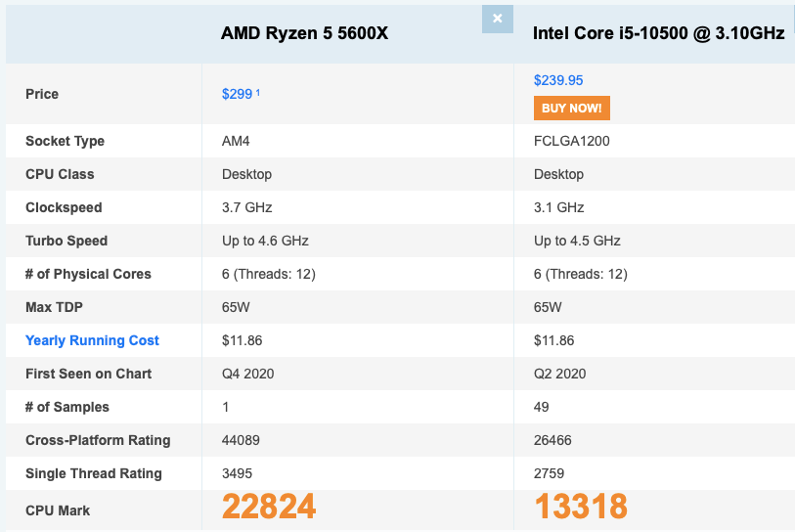Open the $299 price link
This screenshot has width=795, height=532.
pyautogui.click(x=237, y=94)
